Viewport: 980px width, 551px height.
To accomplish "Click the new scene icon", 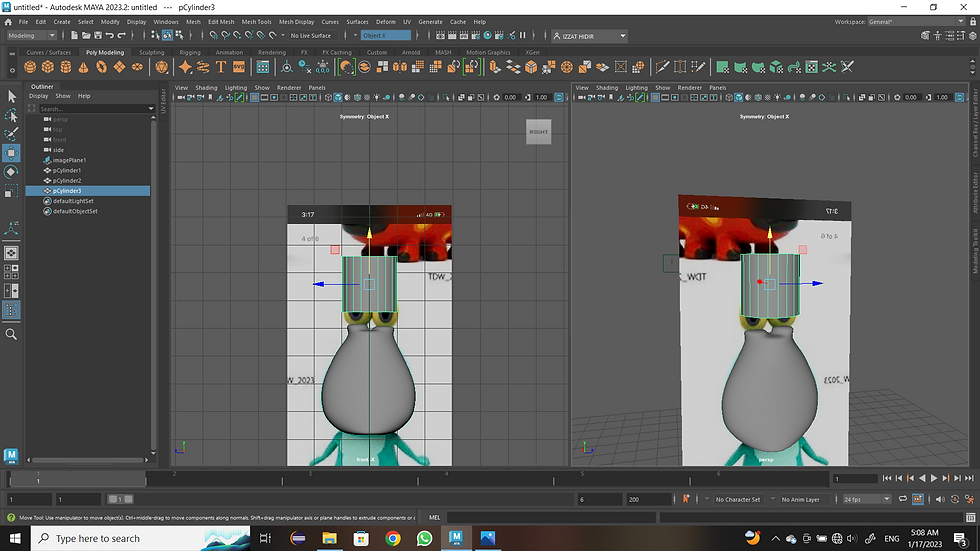I will (x=74, y=36).
